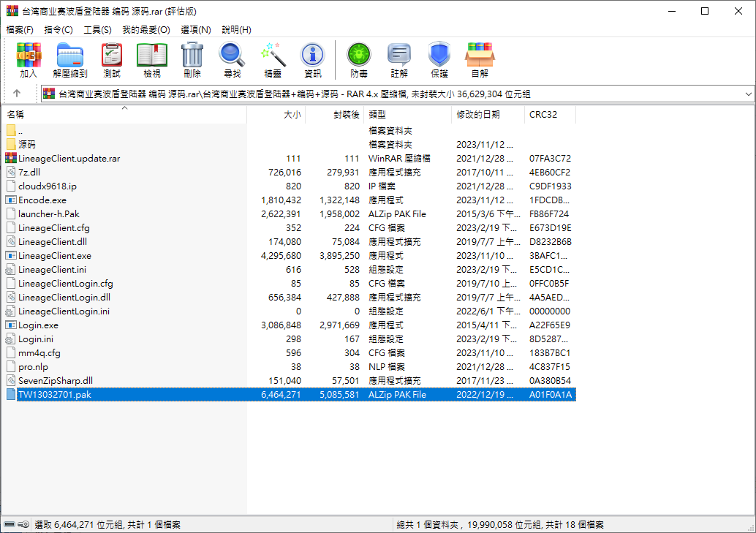Sort by the 類型 column header

pyautogui.click(x=407, y=114)
